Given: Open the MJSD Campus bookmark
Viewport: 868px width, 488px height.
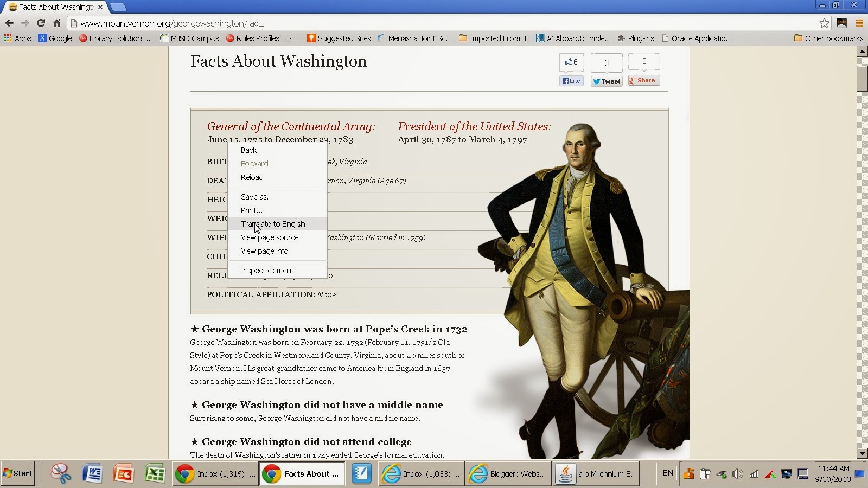Looking at the screenshot, I should tap(189, 38).
